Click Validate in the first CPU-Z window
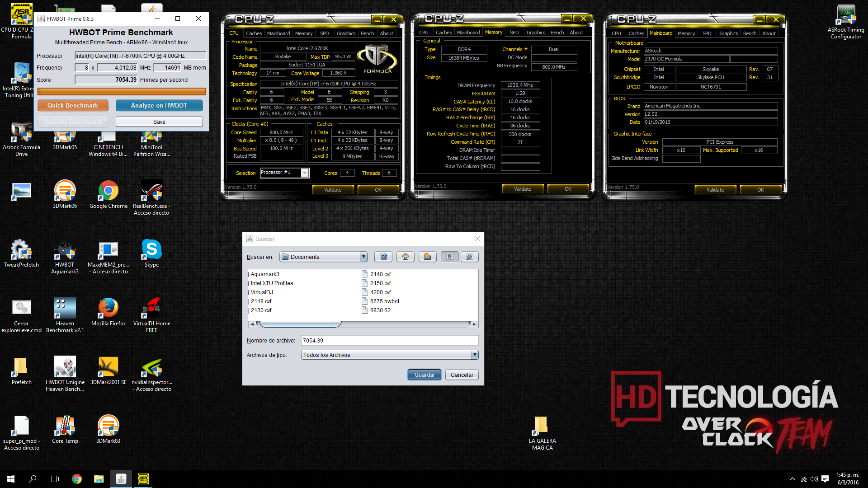 (333, 190)
